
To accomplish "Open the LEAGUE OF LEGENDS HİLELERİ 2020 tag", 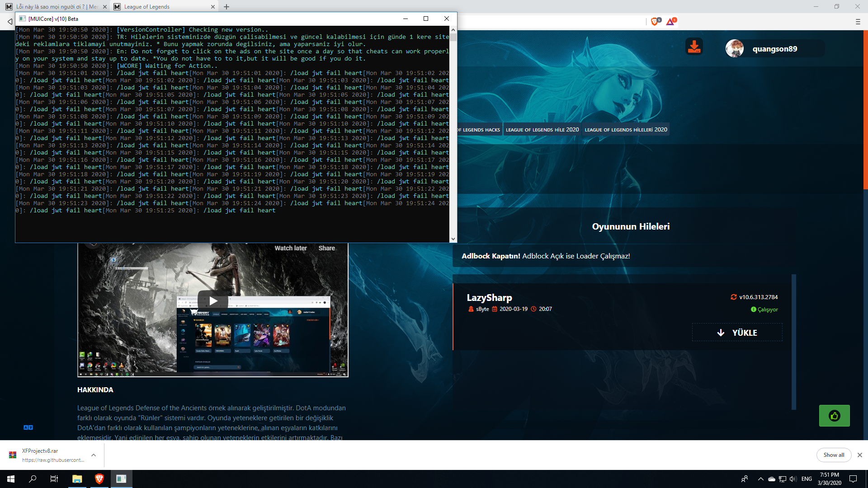I will pos(626,130).
